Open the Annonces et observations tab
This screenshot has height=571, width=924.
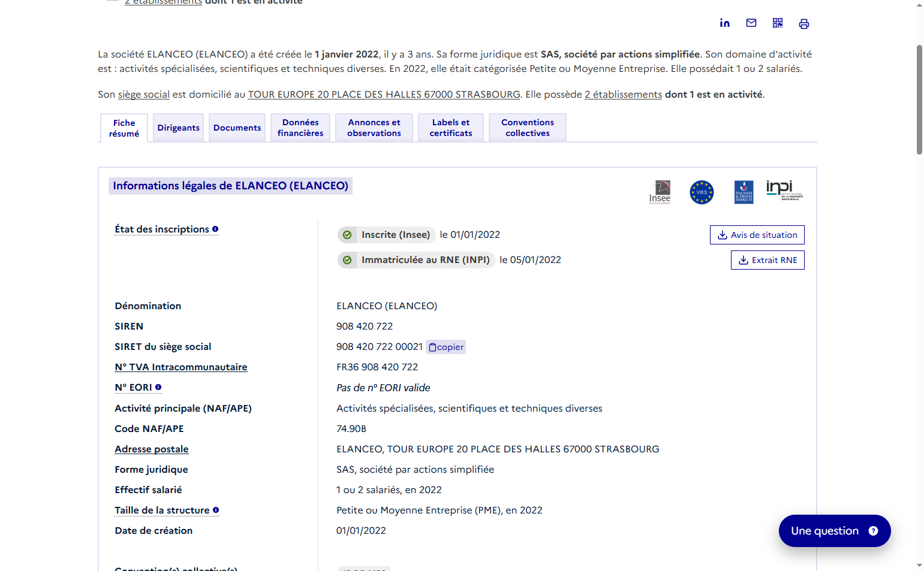[x=374, y=128]
